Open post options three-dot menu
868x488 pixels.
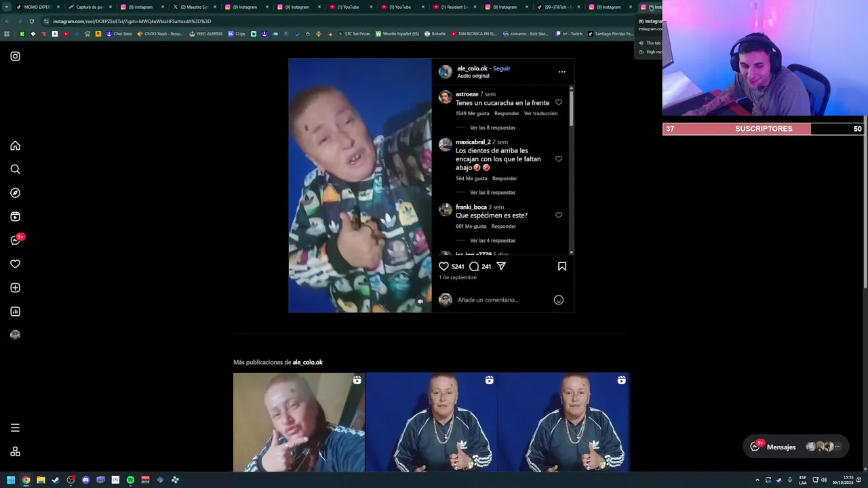click(561, 72)
